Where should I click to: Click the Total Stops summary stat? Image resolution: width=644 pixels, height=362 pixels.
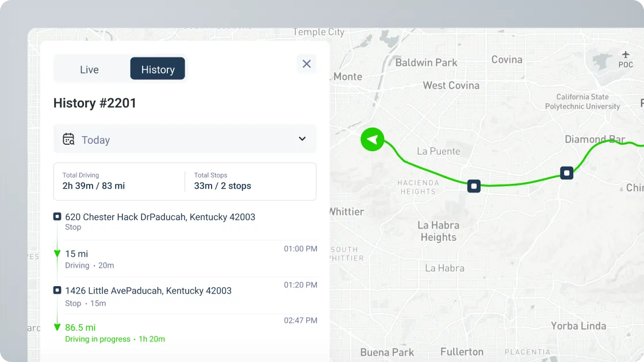pos(223,181)
